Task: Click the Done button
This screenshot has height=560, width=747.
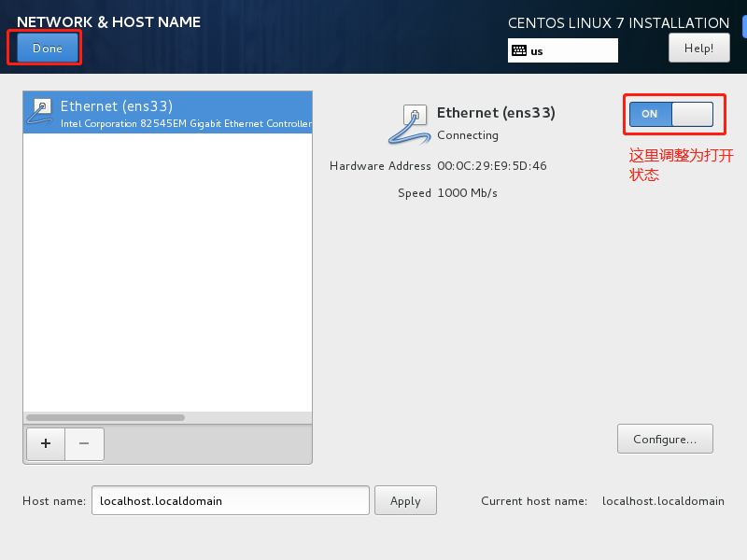Action: 48,48
